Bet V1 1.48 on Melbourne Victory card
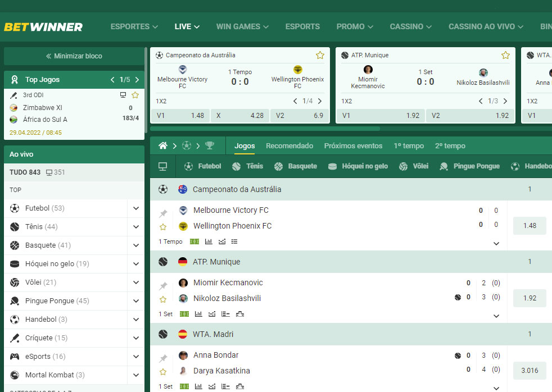The height and width of the screenshot is (392, 552). coord(180,116)
